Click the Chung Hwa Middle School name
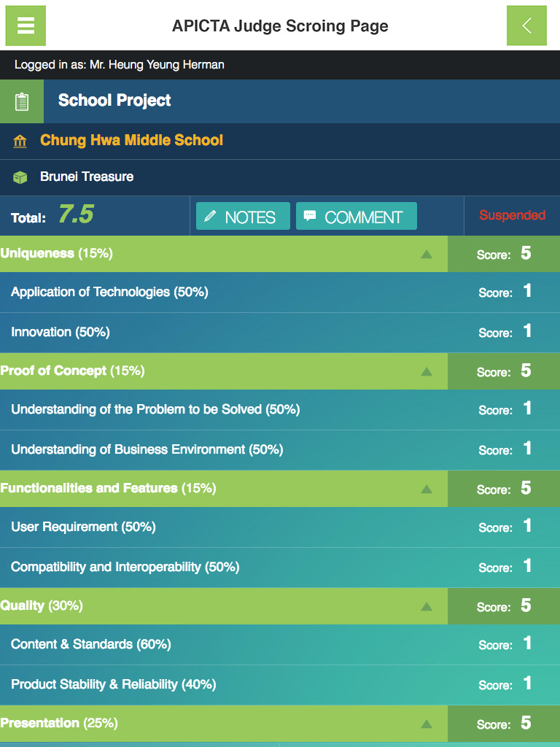The width and height of the screenshot is (560, 747). tap(131, 140)
